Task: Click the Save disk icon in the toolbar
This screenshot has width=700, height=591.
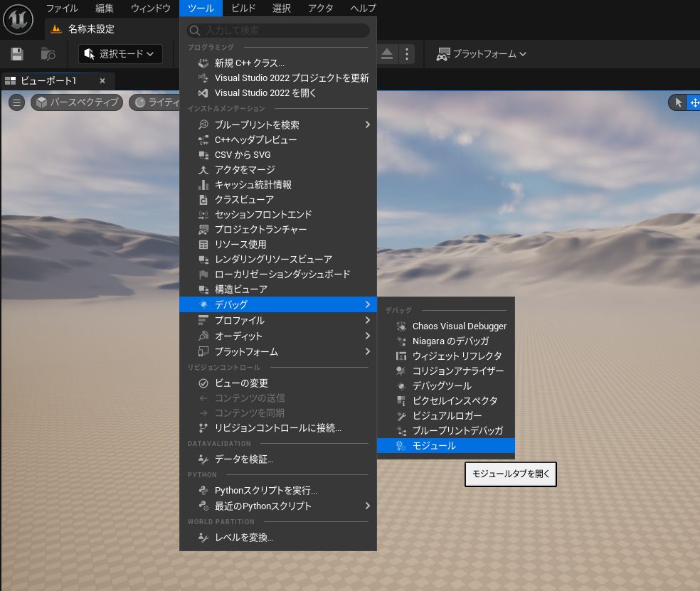Action: pyautogui.click(x=16, y=53)
